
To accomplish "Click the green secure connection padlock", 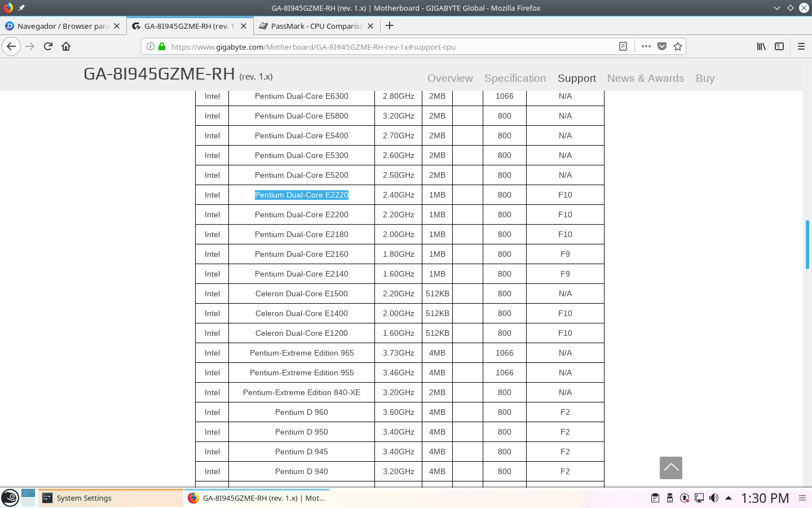I will [x=162, y=46].
